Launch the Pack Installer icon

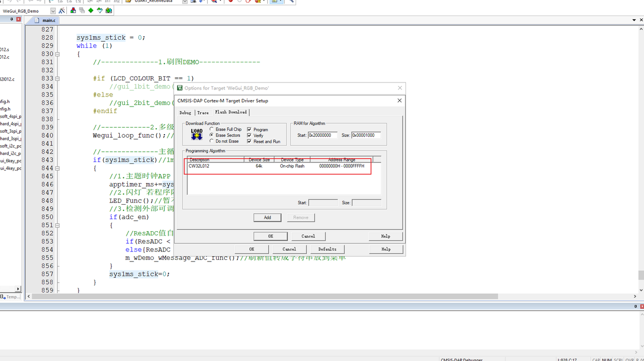click(109, 11)
